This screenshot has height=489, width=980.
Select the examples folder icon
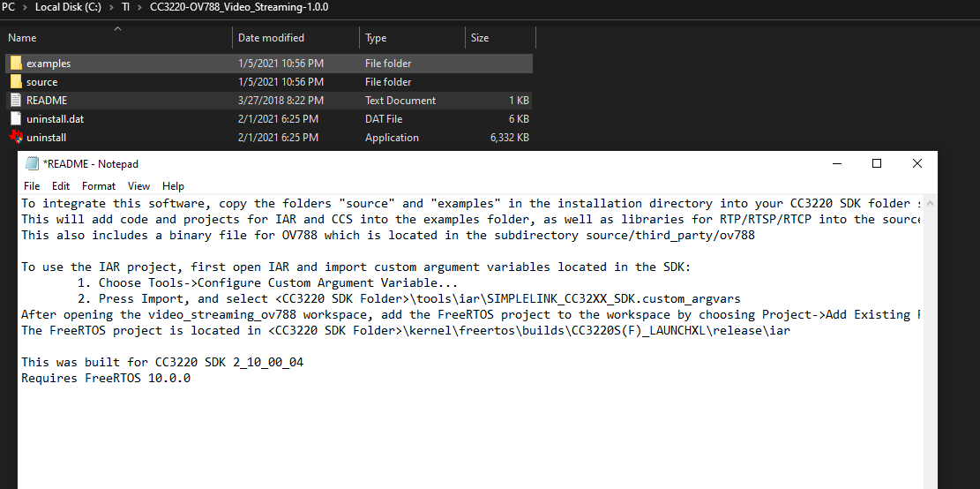(x=16, y=64)
